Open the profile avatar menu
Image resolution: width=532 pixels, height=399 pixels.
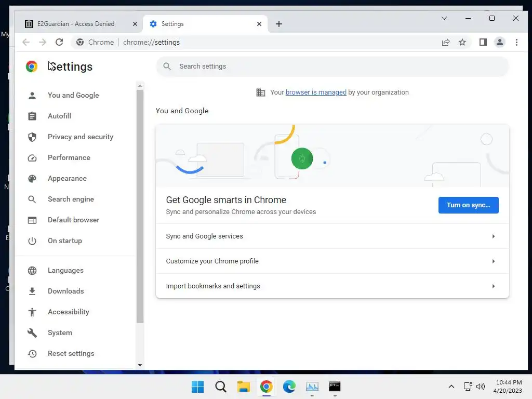pyautogui.click(x=499, y=42)
